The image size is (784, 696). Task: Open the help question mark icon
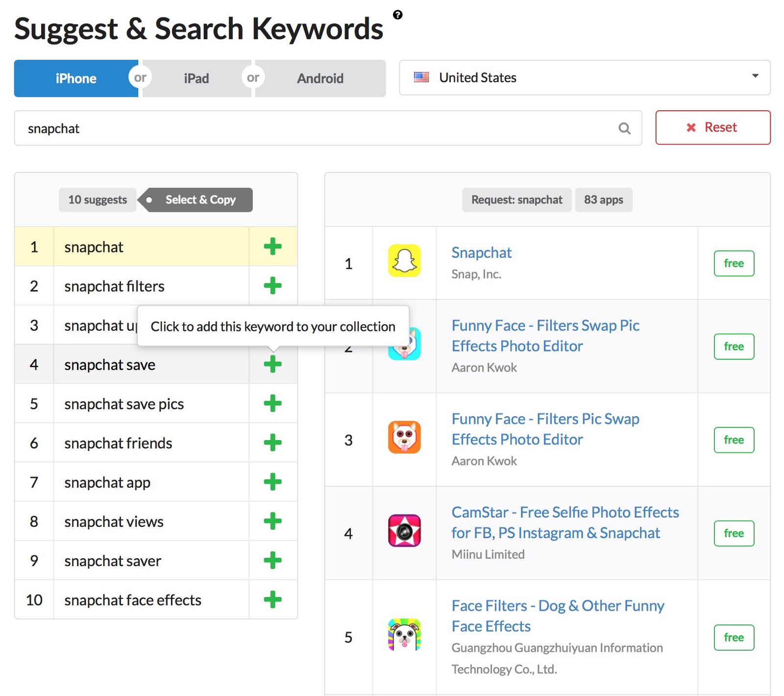click(x=398, y=15)
